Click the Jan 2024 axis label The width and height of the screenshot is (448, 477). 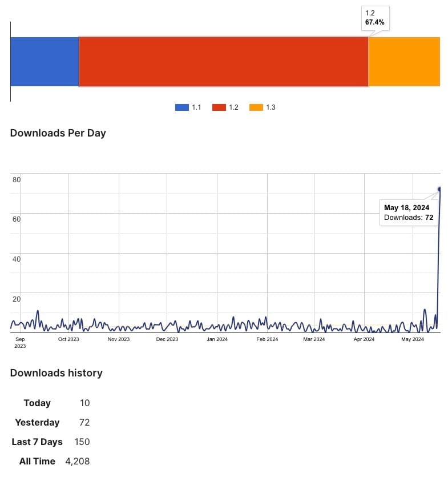[217, 339]
